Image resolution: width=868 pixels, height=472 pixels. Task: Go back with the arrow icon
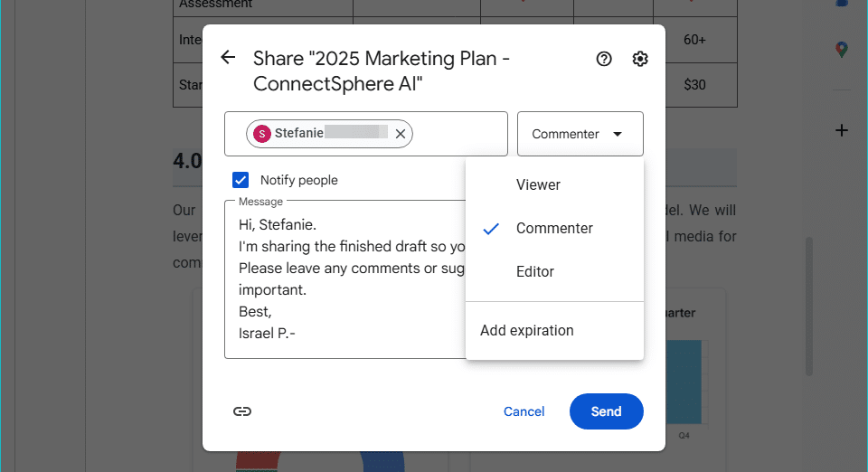click(x=228, y=58)
